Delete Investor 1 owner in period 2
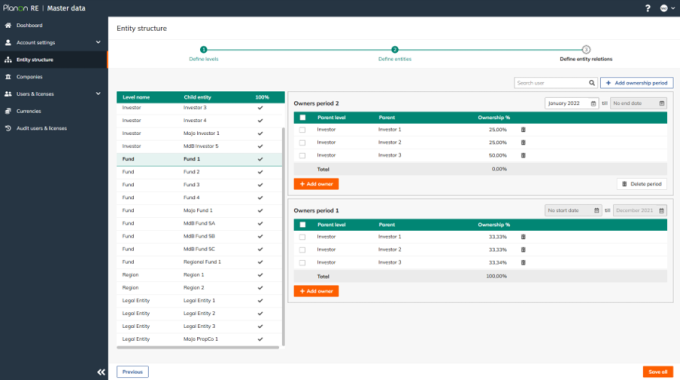The width and height of the screenshot is (680, 380). (x=523, y=130)
